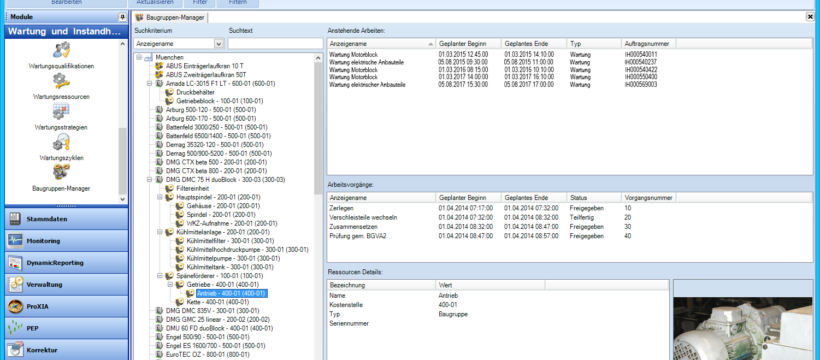Select the Monitoring section icon
820x360 pixels.
(15, 241)
